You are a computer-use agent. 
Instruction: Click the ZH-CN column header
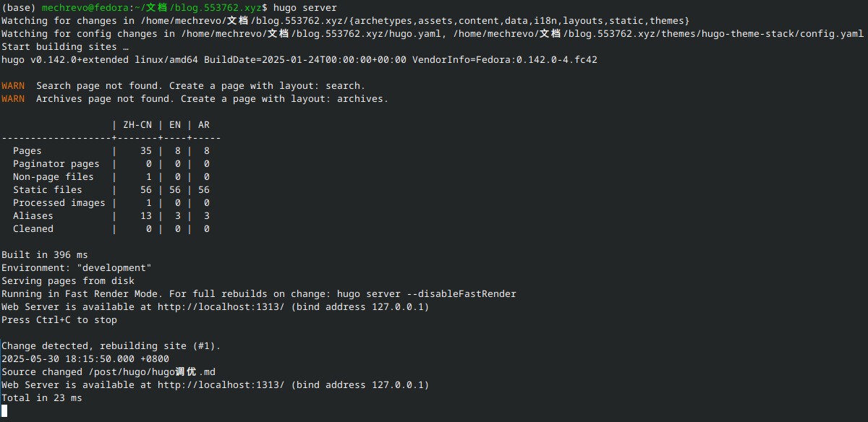pos(137,125)
